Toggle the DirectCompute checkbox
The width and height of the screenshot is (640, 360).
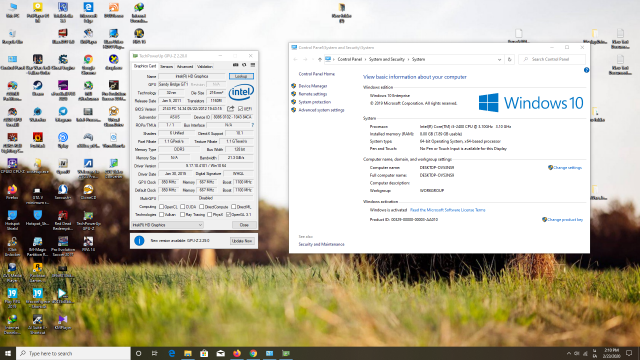coord(201,207)
